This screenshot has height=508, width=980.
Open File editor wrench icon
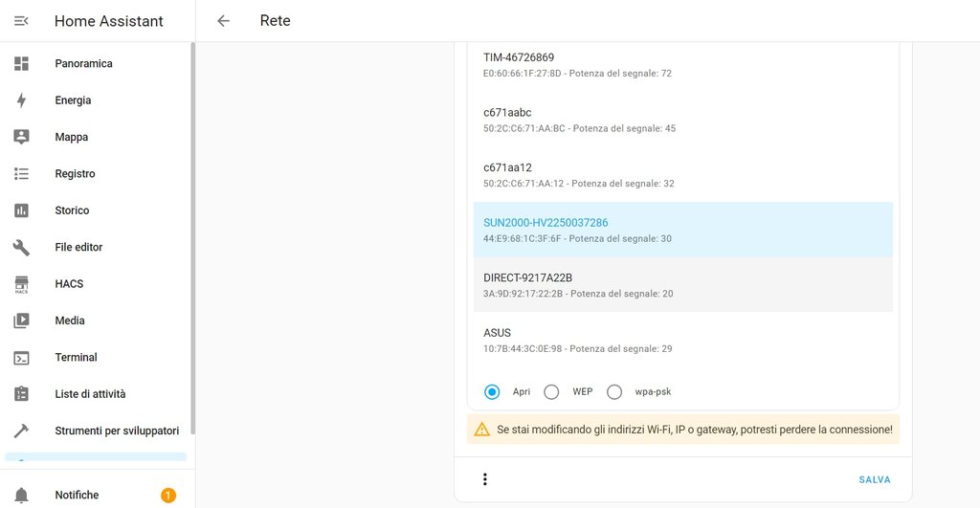pyautogui.click(x=21, y=247)
